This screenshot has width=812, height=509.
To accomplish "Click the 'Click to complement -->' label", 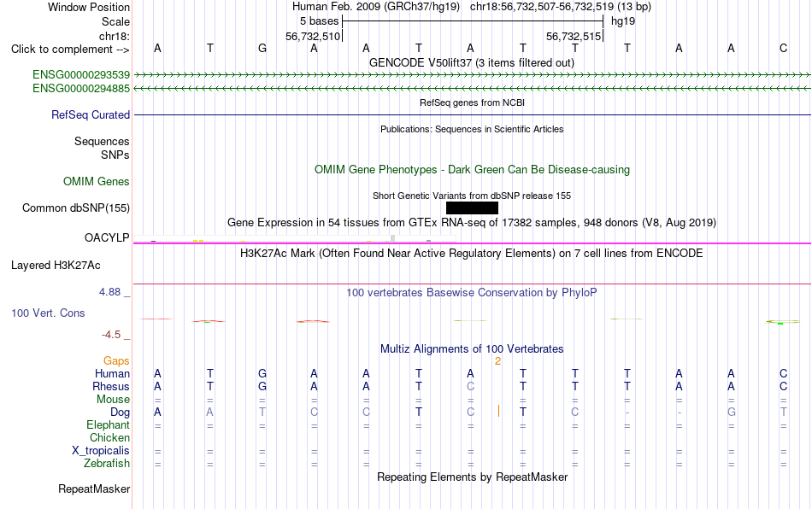I will pyautogui.click(x=70, y=50).
